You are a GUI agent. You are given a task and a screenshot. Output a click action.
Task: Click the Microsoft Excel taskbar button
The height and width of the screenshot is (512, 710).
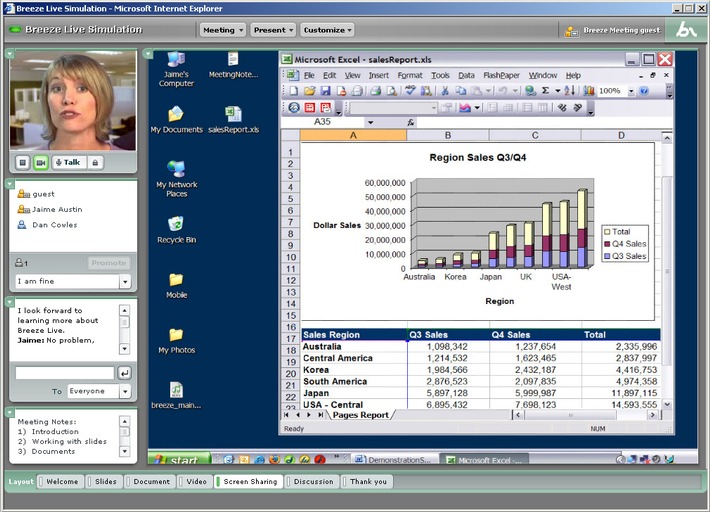click(x=484, y=459)
